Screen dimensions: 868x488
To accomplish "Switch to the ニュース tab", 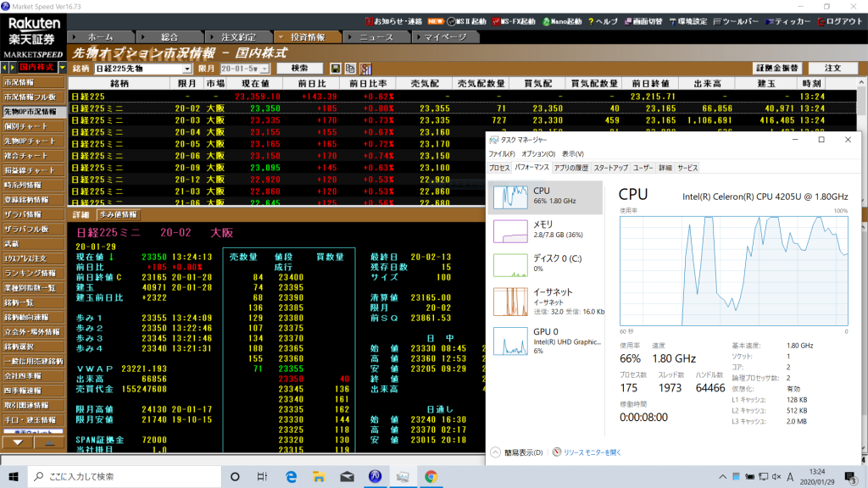I will pos(376,37).
